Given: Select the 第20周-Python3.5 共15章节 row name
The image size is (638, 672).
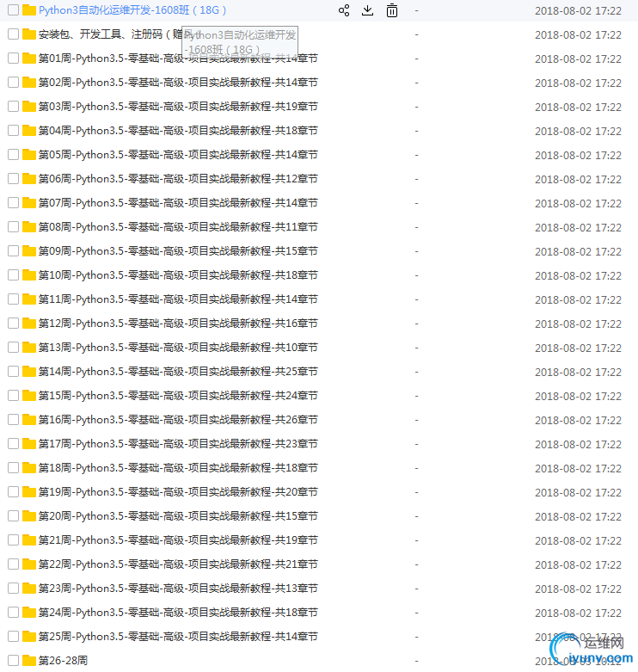Looking at the screenshot, I should tap(178, 516).
